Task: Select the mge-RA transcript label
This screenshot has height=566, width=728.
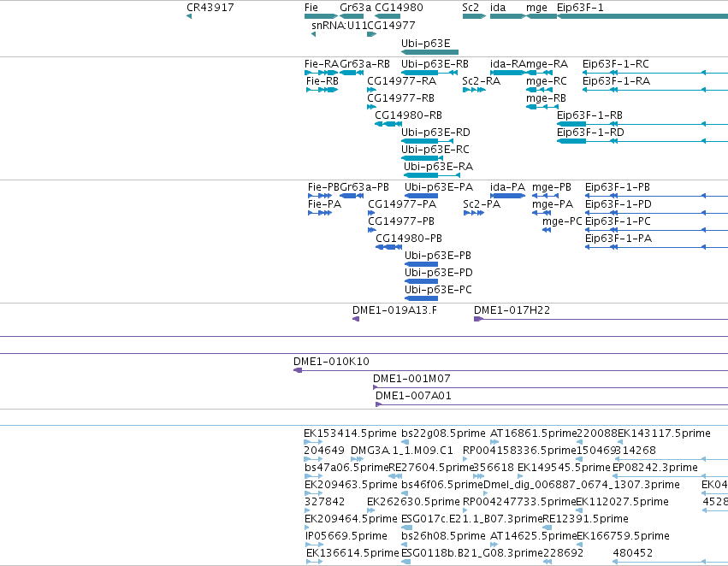Action: [x=547, y=63]
